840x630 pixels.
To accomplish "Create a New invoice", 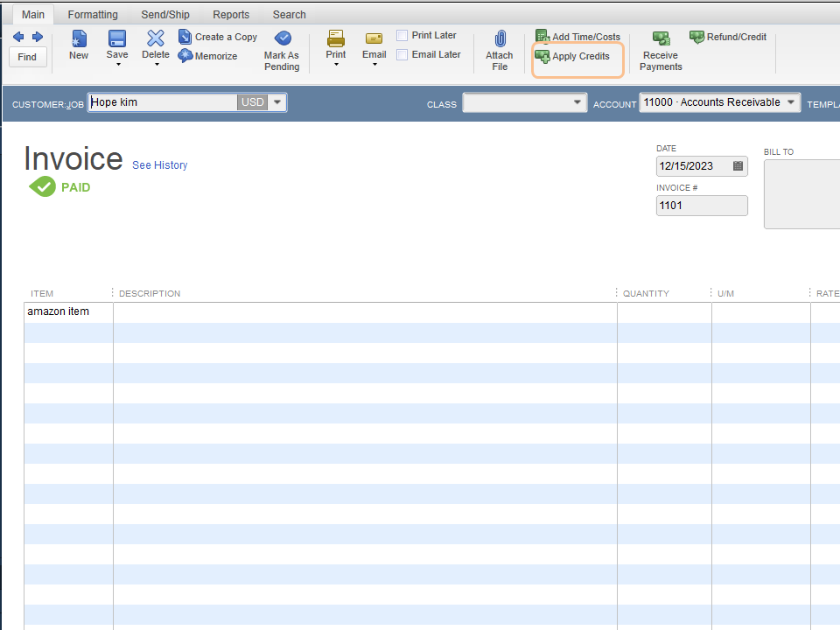I will point(79,45).
